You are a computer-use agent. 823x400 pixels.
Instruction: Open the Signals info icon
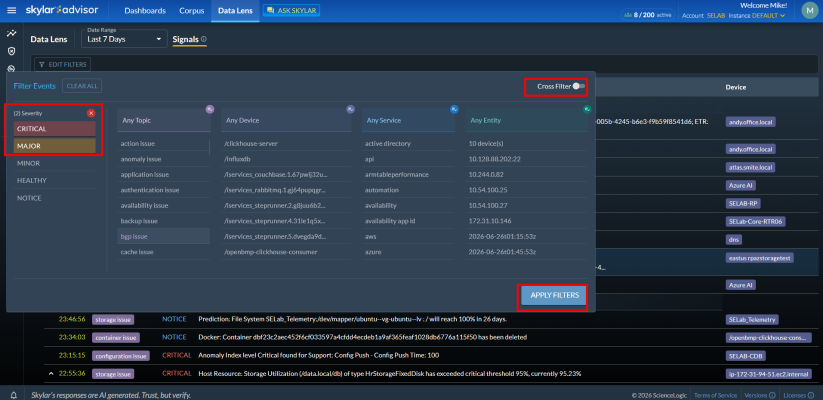tap(204, 39)
